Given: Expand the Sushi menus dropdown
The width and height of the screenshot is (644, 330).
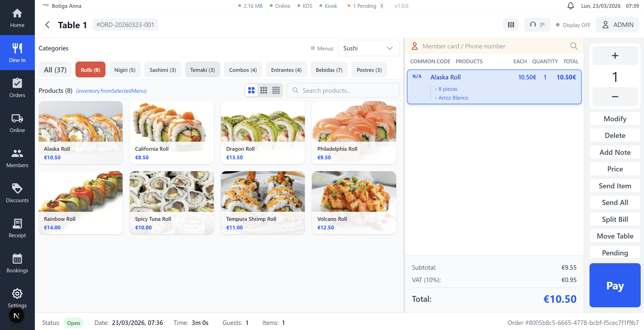Looking at the screenshot, I should [368, 48].
